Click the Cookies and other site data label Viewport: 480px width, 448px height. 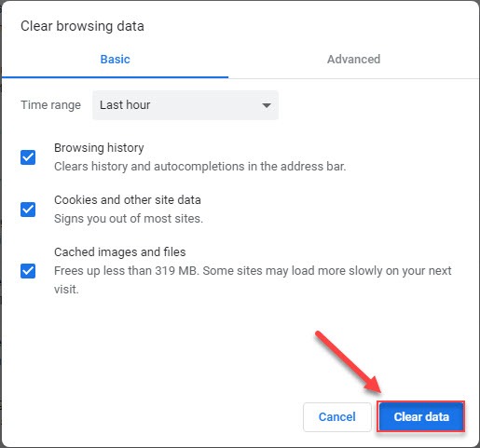point(128,200)
